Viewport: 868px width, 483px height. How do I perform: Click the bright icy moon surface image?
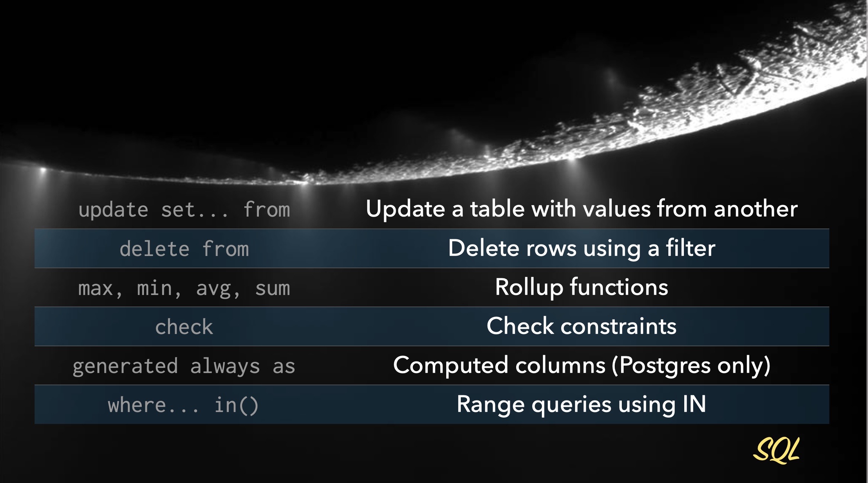[x=707, y=93]
